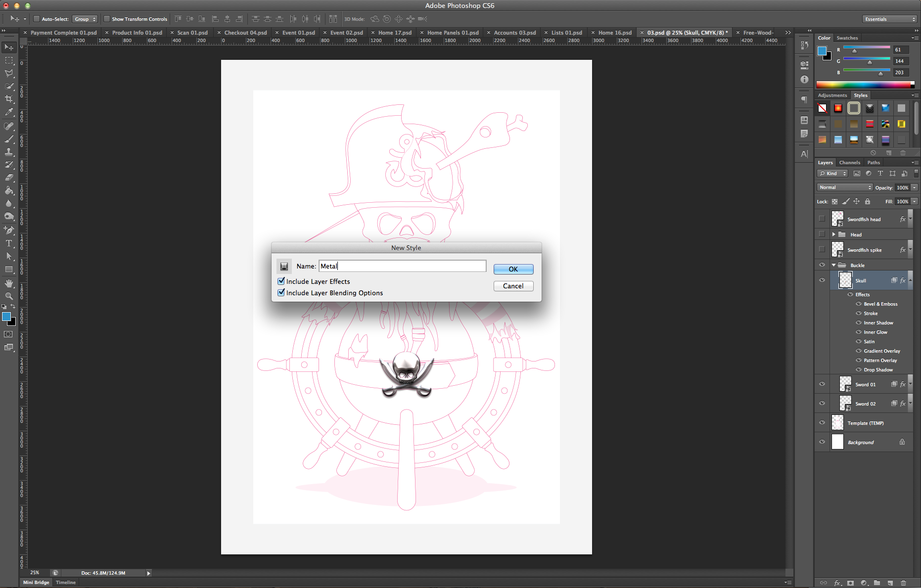921x588 pixels.
Task: Create new style in Styles panel
Action: (889, 153)
